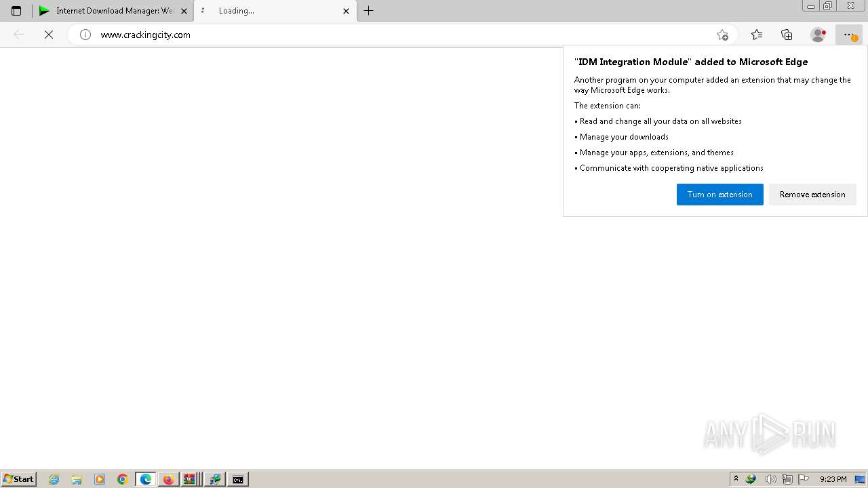Viewport: 868px width, 488px height.
Task: Stop loading the page
Action: [x=49, y=35]
